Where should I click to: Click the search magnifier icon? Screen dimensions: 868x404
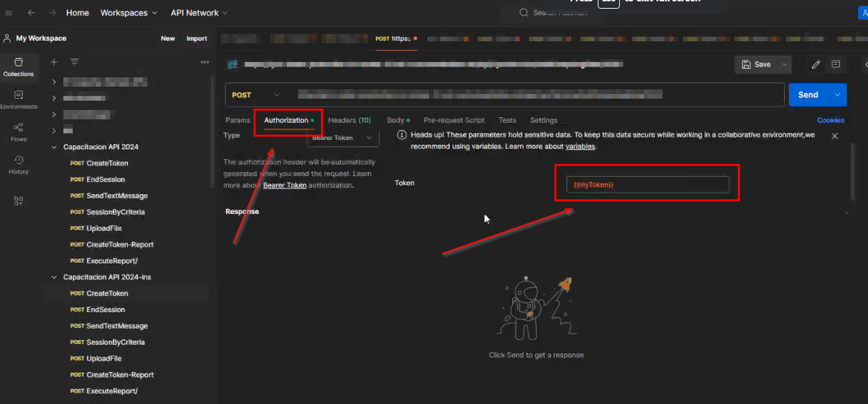click(x=524, y=13)
